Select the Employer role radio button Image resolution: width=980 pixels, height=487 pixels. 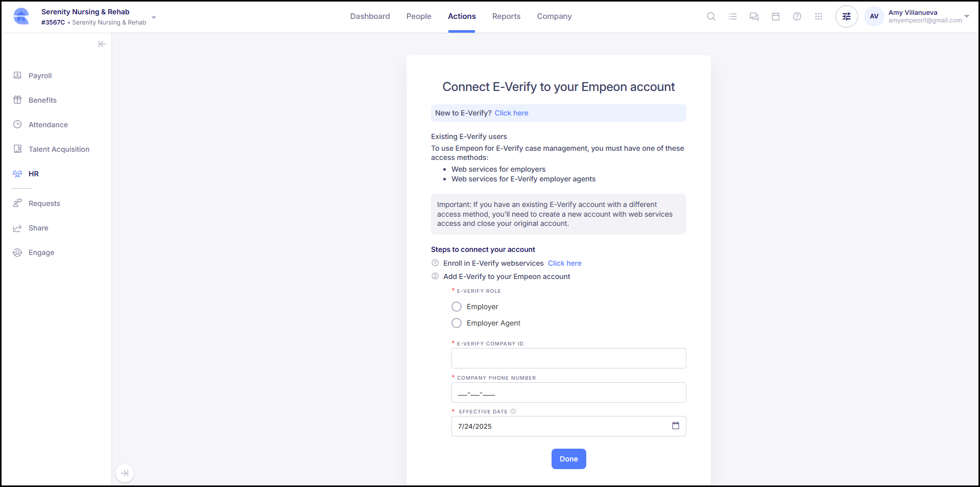click(x=456, y=306)
